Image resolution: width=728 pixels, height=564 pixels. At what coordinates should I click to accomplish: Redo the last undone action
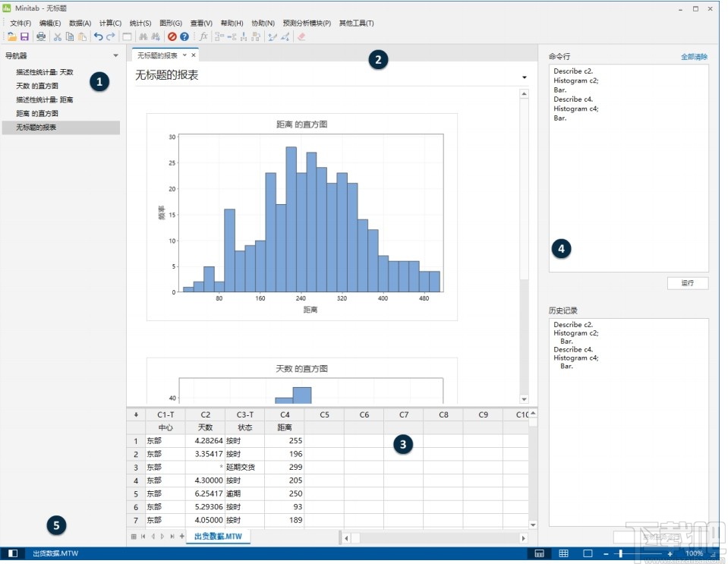click(109, 36)
